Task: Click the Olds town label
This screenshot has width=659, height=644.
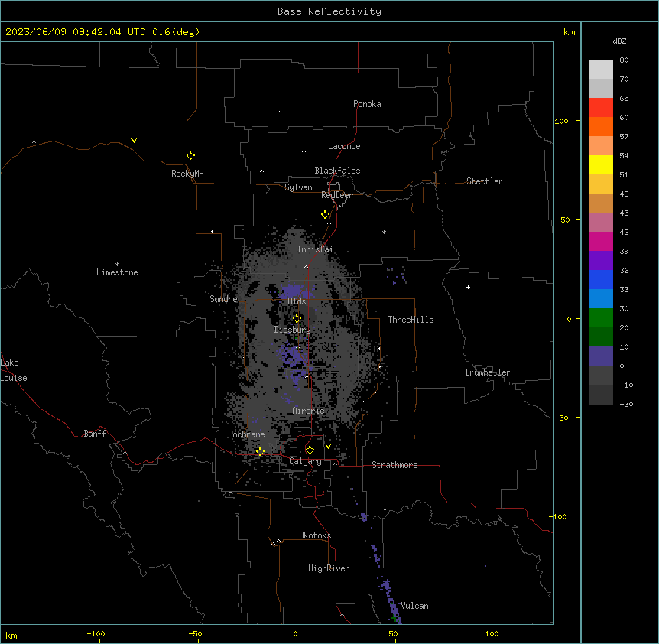Action: 297,301
